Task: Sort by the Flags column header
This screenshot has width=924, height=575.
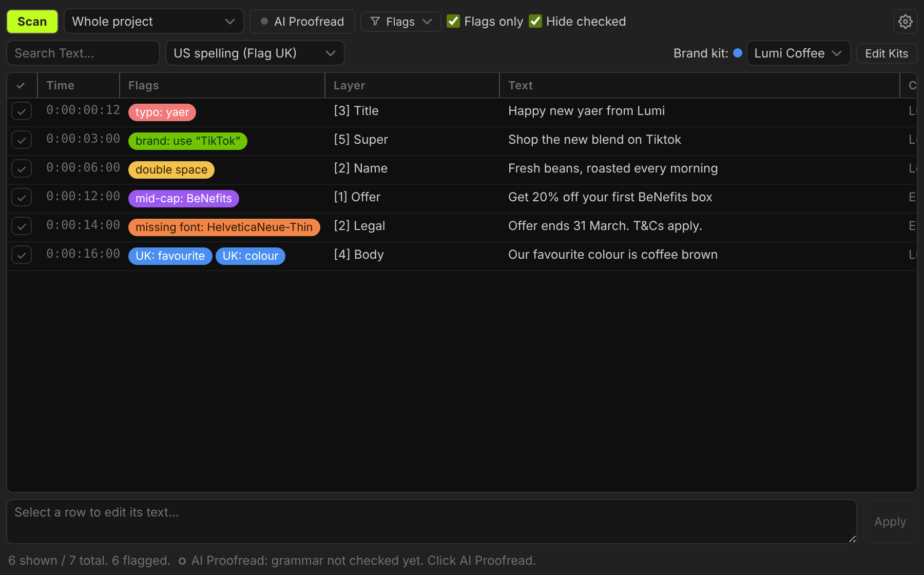Action: [222, 85]
